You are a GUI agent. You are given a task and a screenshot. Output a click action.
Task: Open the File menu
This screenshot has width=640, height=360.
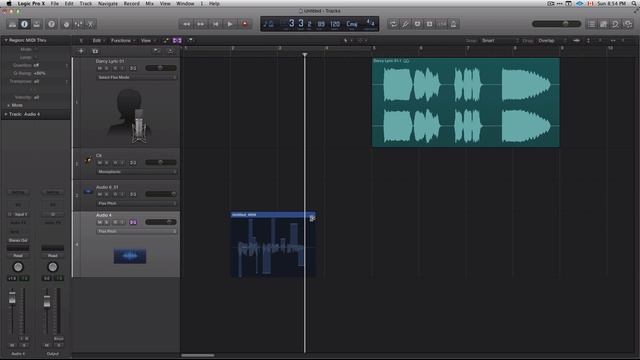[54, 3]
